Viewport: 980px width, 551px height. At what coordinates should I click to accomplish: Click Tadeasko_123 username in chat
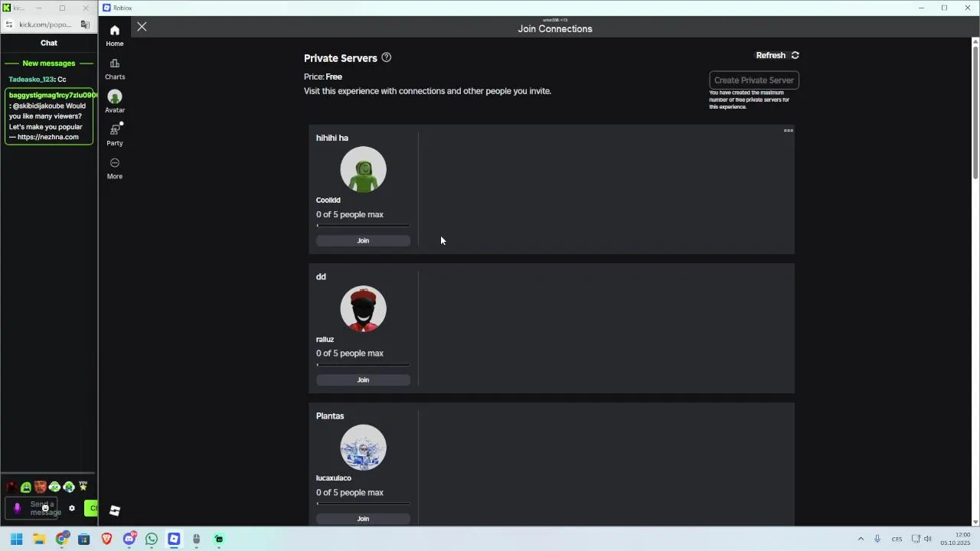pyautogui.click(x=31, y=80)
